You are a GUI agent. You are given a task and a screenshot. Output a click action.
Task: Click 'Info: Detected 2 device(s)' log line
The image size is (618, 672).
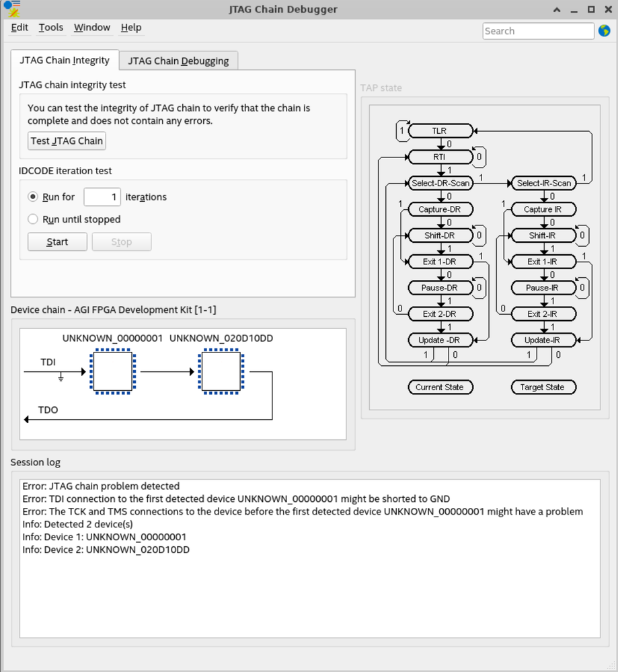pyautogui.click(x=77, y=524)
